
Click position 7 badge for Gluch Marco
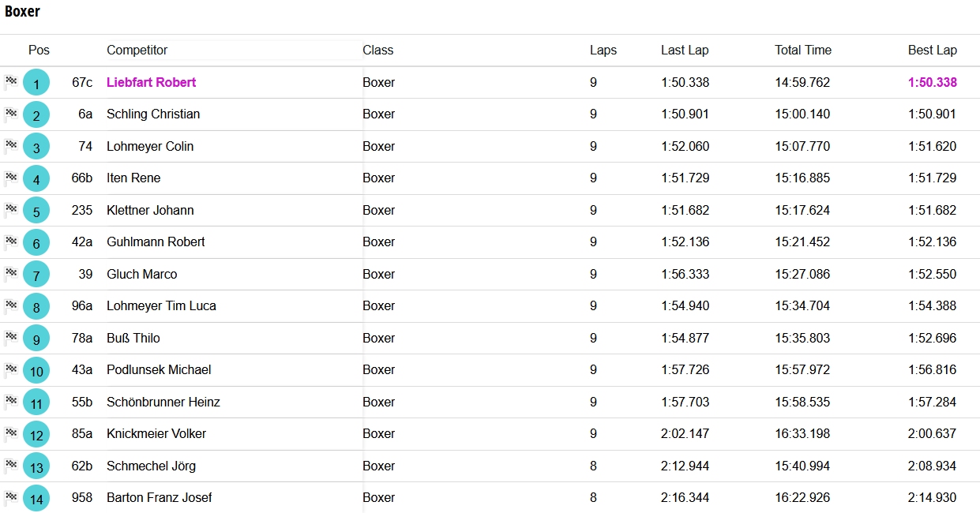tap(36, 275)
